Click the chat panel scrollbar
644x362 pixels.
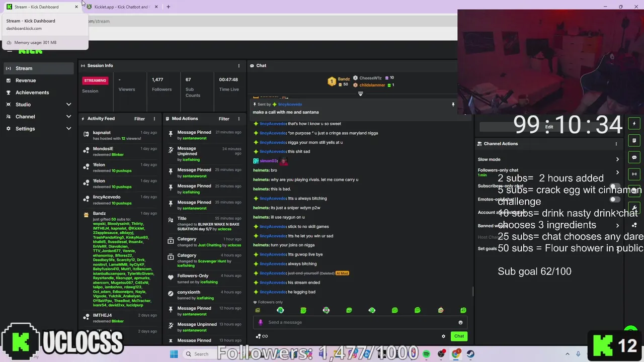tap(472, 291)
